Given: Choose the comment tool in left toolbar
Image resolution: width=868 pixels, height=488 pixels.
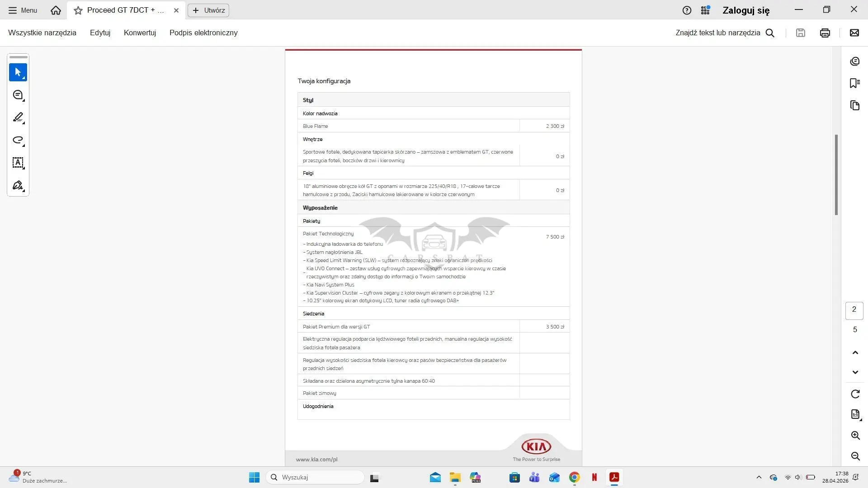Looking at the screenshot, I should pyautogui.click(x=18, y=95).
